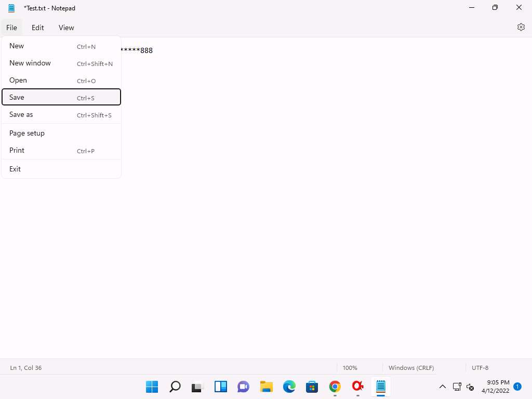Select Save in the File menu
Screen dimensions: 532x399
click(61, 97)
